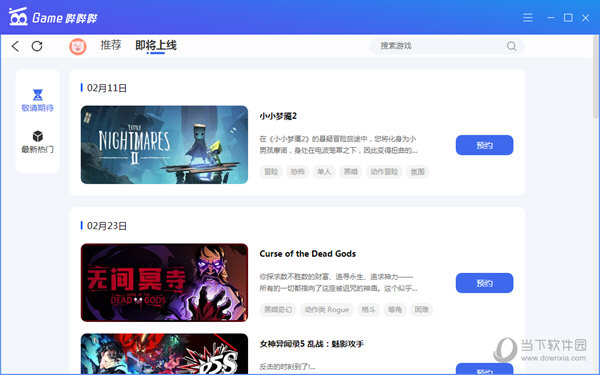This screenshot has width=600, height=375.
Task: Reserve 小小梦魇2 with the 预约 button
Action: 484,145
